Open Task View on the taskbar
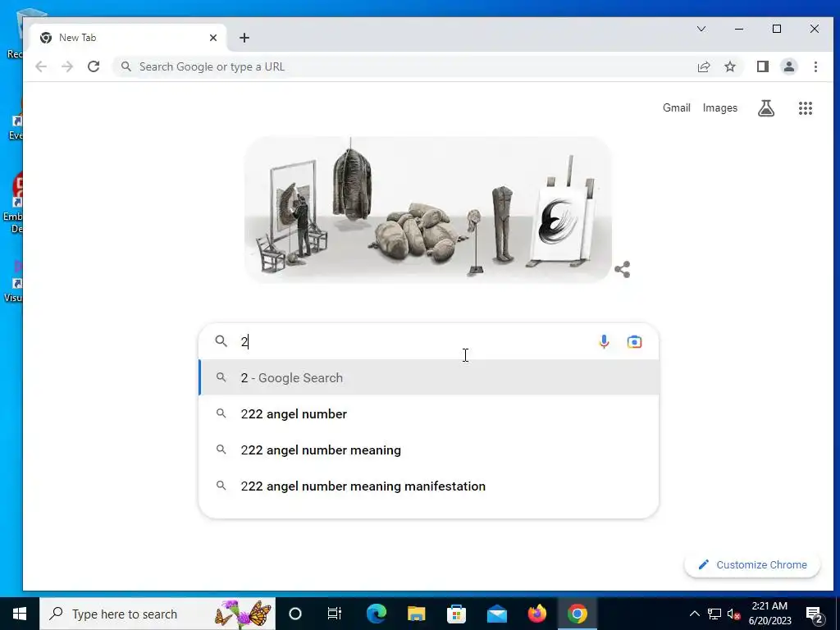This screenshot has width=840, height=630. click(x=335, y=614)
